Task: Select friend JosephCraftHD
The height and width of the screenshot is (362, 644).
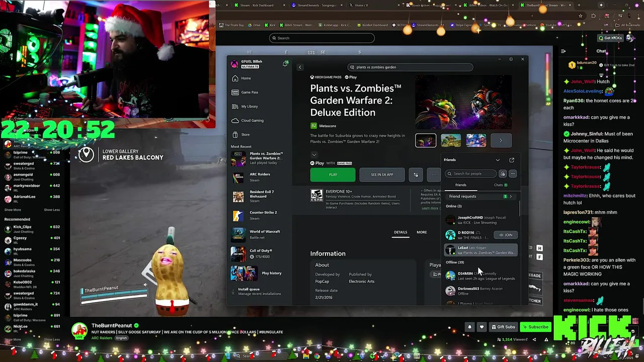Action: tap(480, 220)
